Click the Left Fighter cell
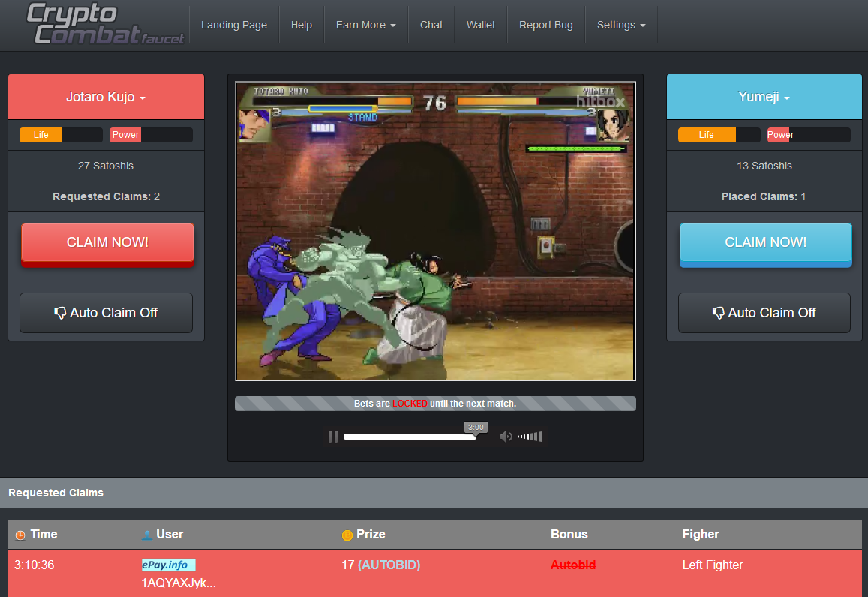The image size is (868, 597). (713, 565)
